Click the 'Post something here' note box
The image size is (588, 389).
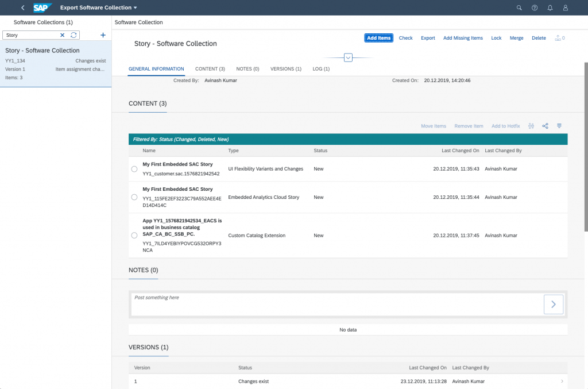pos(336,304)
